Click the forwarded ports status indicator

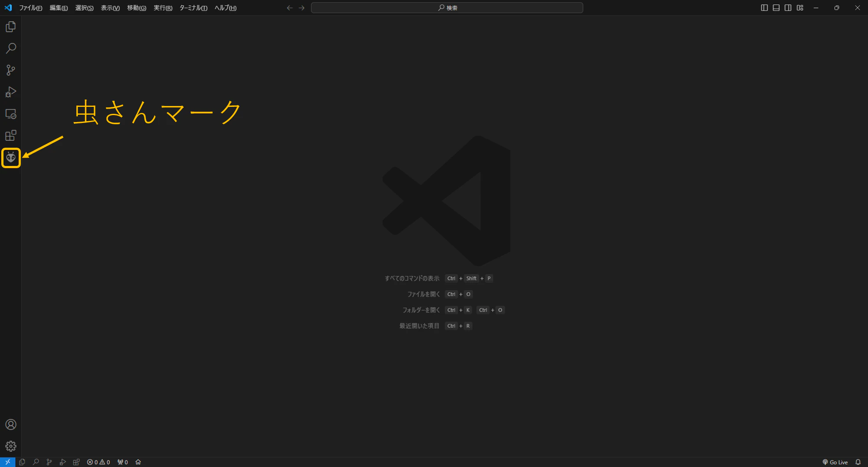tap(123, 462)
